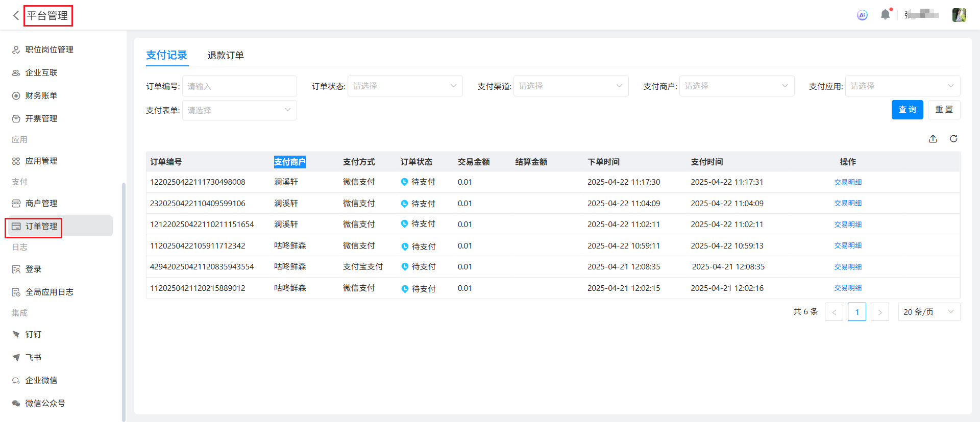Click the export upload icon above table
Viewport: 980px width, 422px height.
[933, 139]
